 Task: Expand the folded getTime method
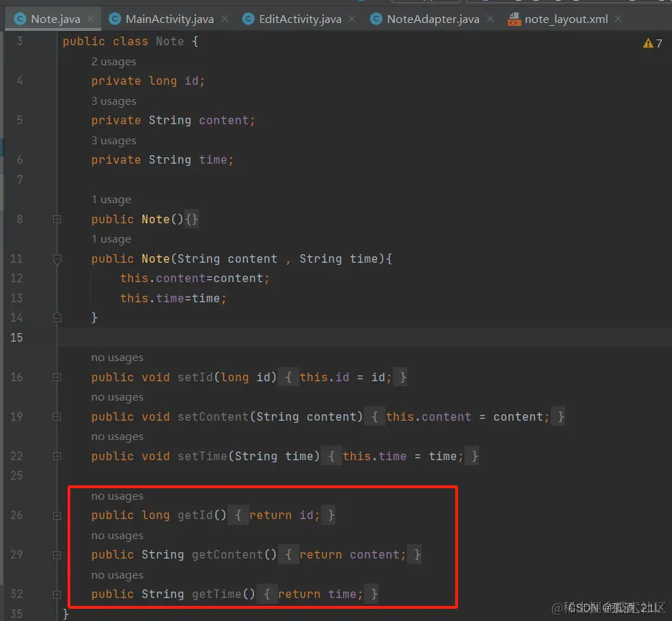click(x=57, y=594)
